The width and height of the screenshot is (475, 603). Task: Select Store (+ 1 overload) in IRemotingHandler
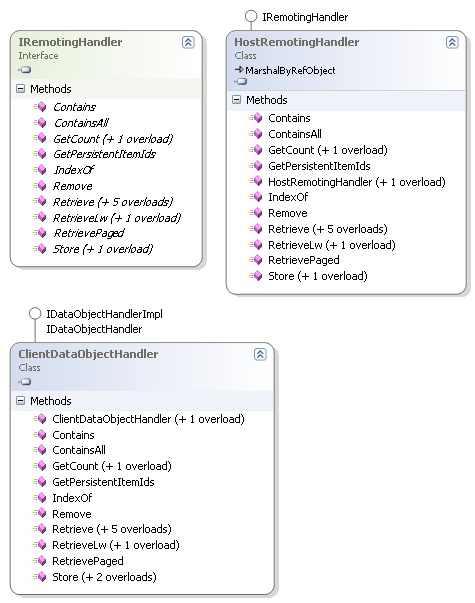click(x=103, y=249)
